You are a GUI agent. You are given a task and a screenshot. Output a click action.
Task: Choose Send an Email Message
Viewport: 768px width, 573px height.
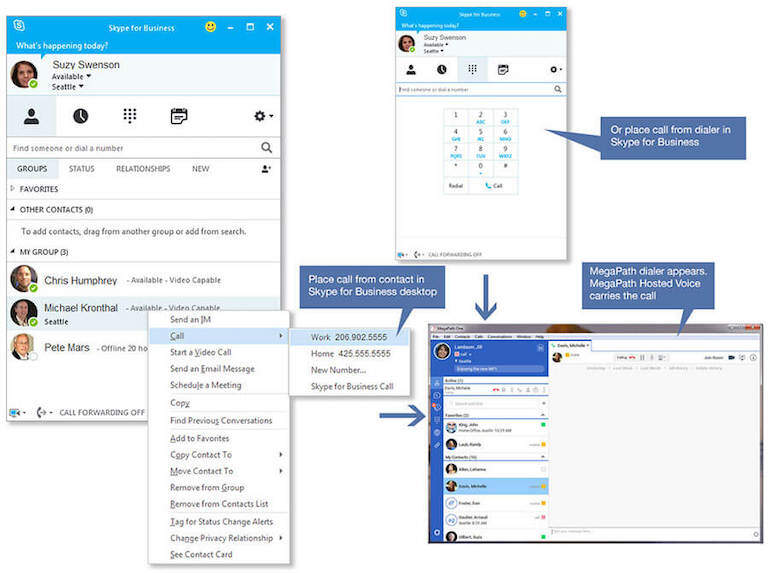coord(212,369)
